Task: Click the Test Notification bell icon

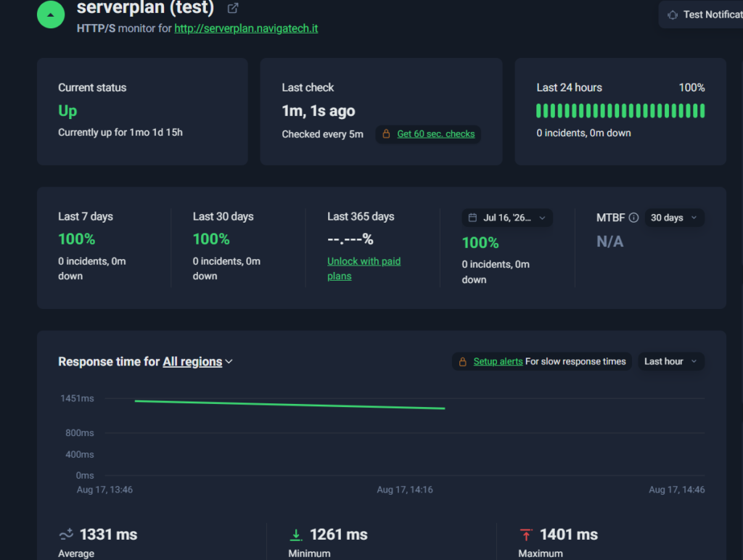Action: [x=673, y=15]
